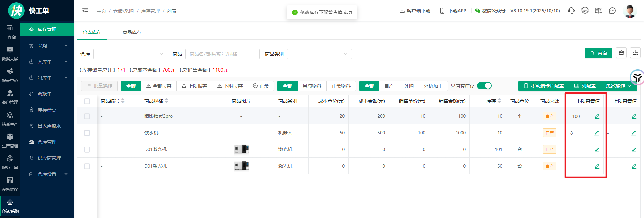
Task: Check the box for the 饮水机 row
Action: point(87,133)
